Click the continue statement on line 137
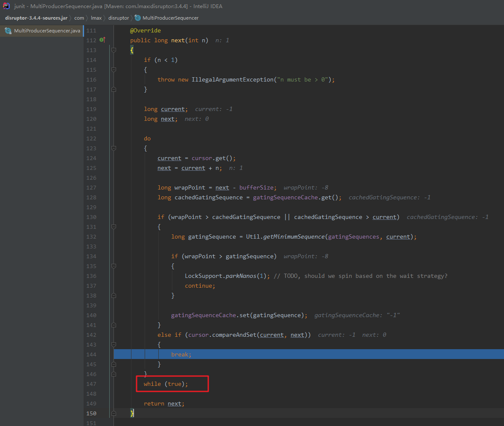The image size is (504, 426). pos(200,286)
